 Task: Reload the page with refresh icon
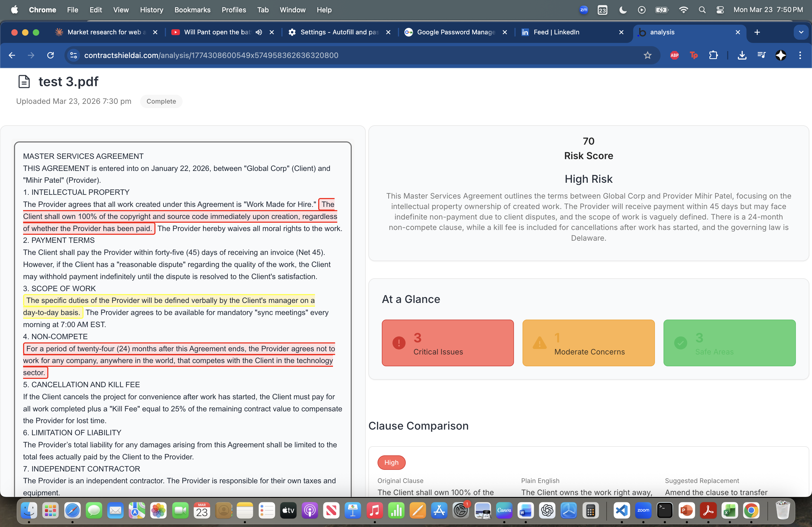[x=50, y=55]
